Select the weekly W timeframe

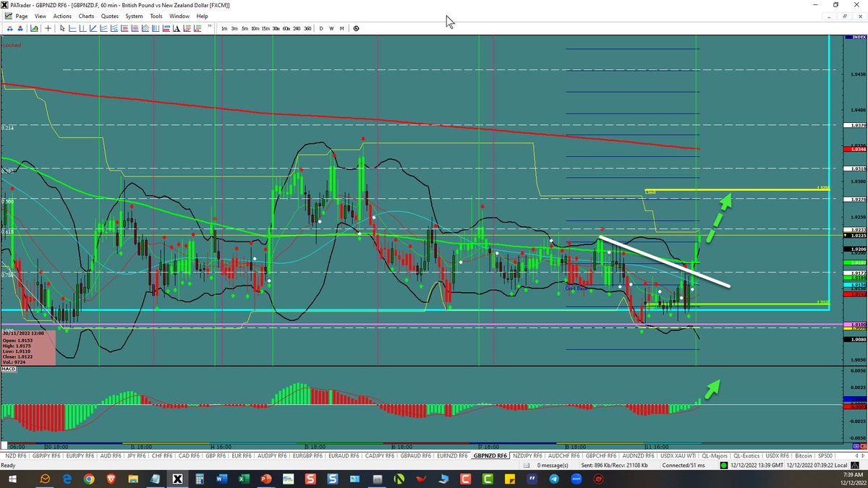[331, 28]
